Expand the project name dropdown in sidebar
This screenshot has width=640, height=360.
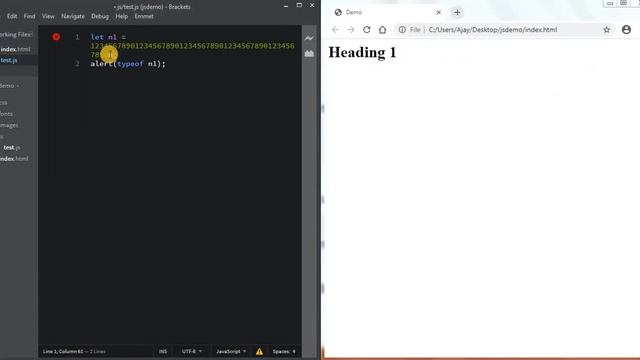point(9,86)
